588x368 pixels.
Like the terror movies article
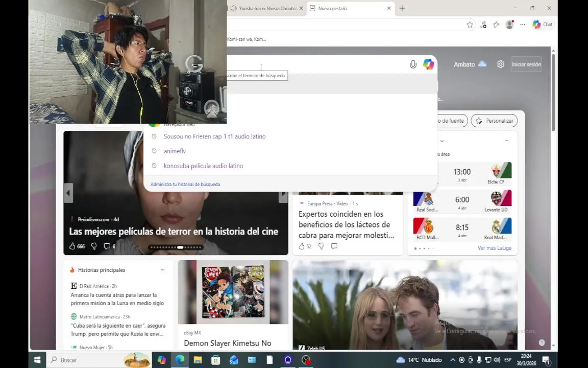[x=72, y=246]
